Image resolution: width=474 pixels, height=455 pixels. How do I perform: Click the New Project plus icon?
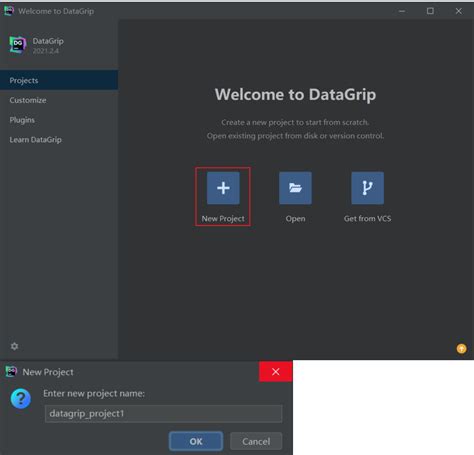tap(223, 188)
